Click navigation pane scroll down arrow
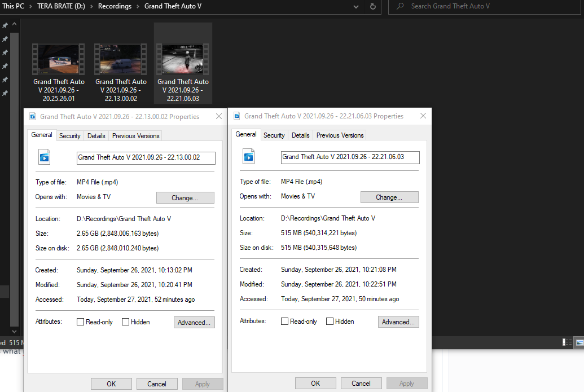The height and width of the screenshot is (392, 584). click(15, 331)
